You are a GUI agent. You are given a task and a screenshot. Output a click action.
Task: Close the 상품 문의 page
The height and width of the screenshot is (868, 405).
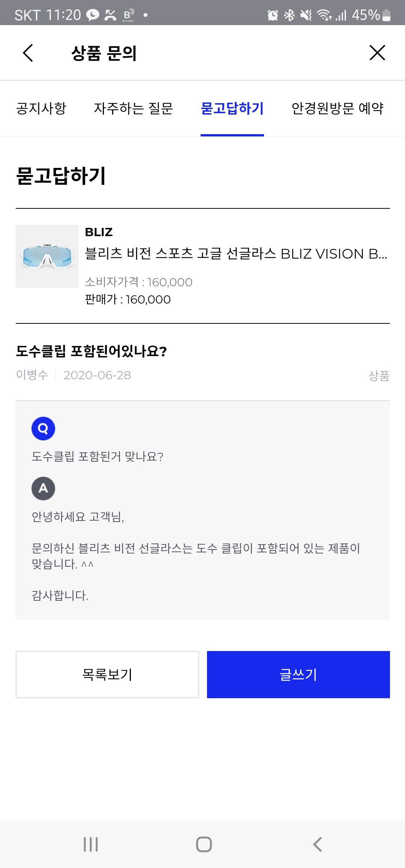(377, 53)
